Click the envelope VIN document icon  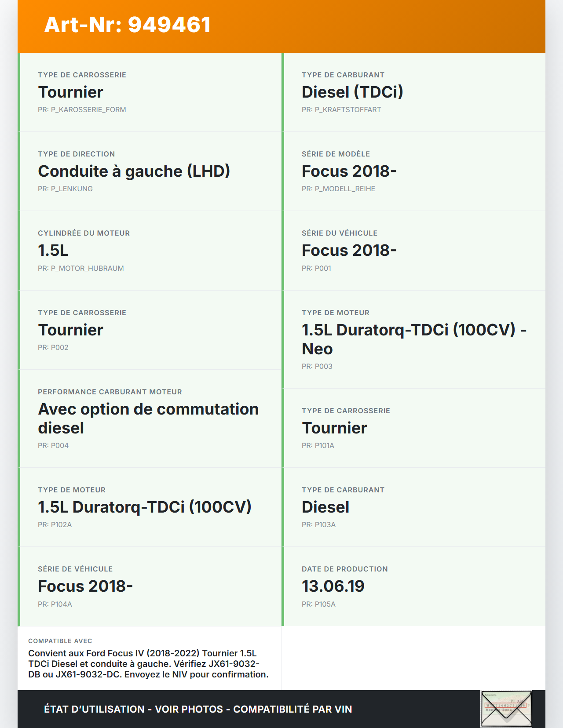(506, 709)
